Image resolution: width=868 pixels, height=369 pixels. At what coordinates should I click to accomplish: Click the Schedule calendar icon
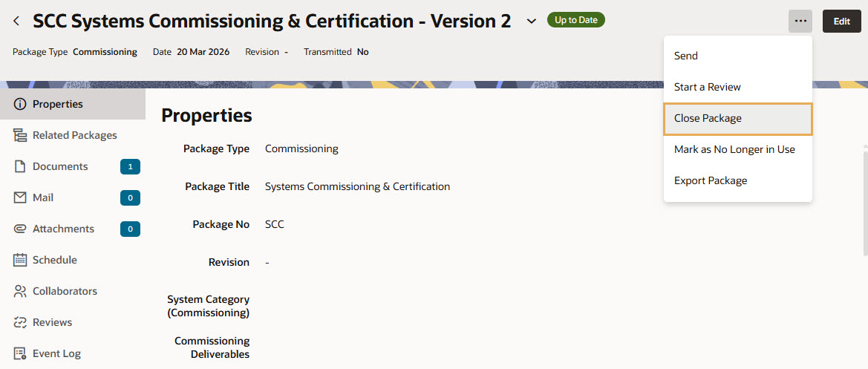[x=20, y=260]
